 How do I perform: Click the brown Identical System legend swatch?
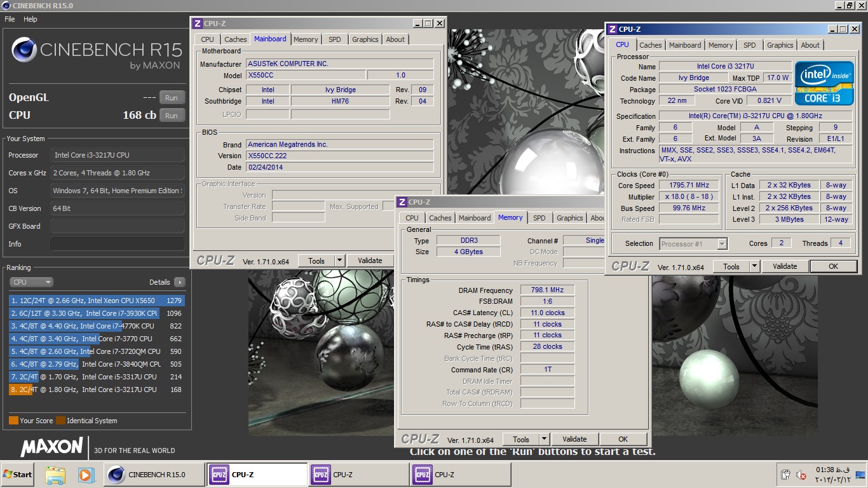tap(60, 421)
